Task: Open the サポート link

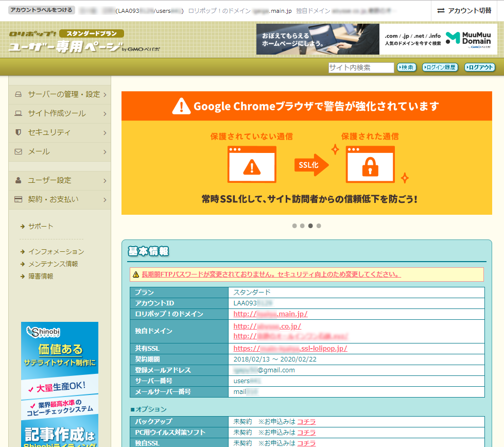Action: pyautogui.click(x=41, y=227)
